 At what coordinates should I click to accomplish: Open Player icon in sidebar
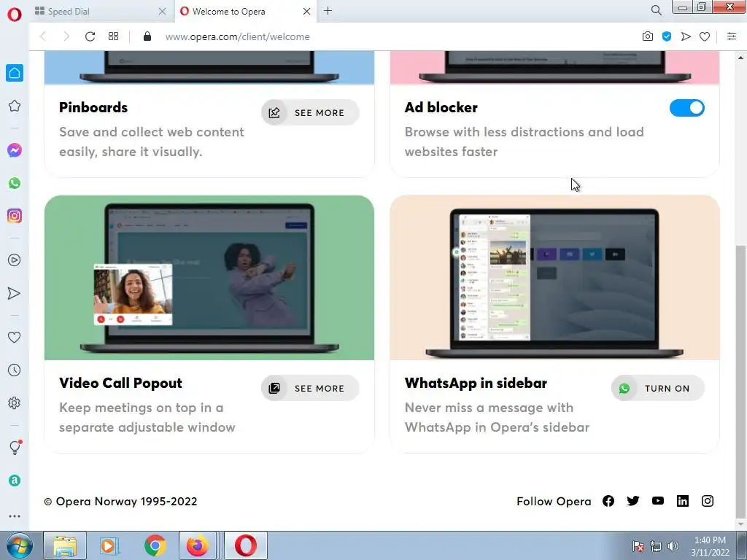(15, 260)
